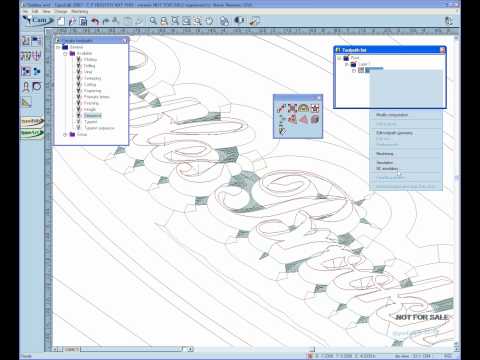This screenshot has height=360, width=480.
Task: Click the vertical scrollbar beside the canvas
Action: [x=456, y=190]
